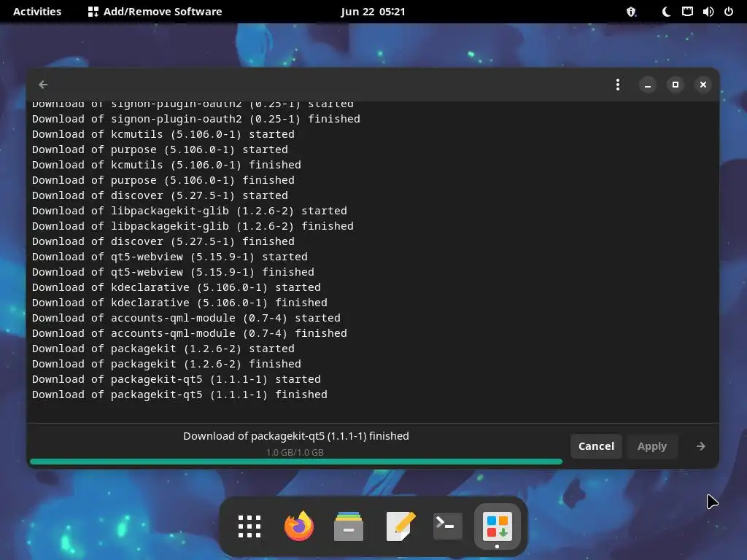Click line 'libpackagekit-glib (1.2.6-2) started'
Viewport: 747px width, 560px height.
click(189, 211)
